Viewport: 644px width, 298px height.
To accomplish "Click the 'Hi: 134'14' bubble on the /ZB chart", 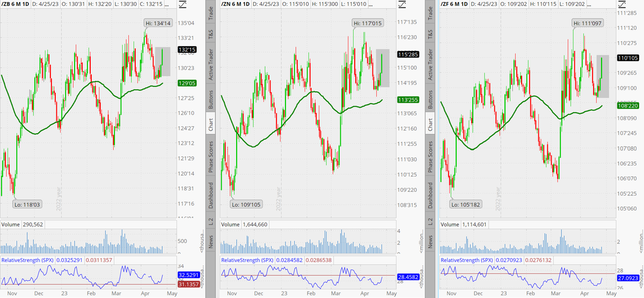I will coord(159,23).
